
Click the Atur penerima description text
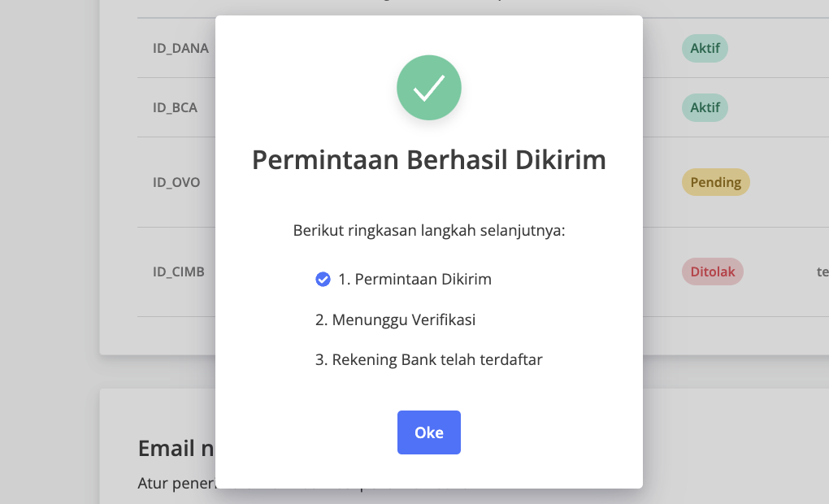(x=177, y=483)
